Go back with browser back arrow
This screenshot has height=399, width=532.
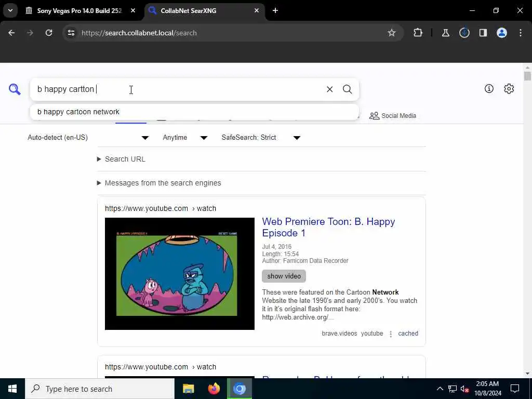point(11,33)
